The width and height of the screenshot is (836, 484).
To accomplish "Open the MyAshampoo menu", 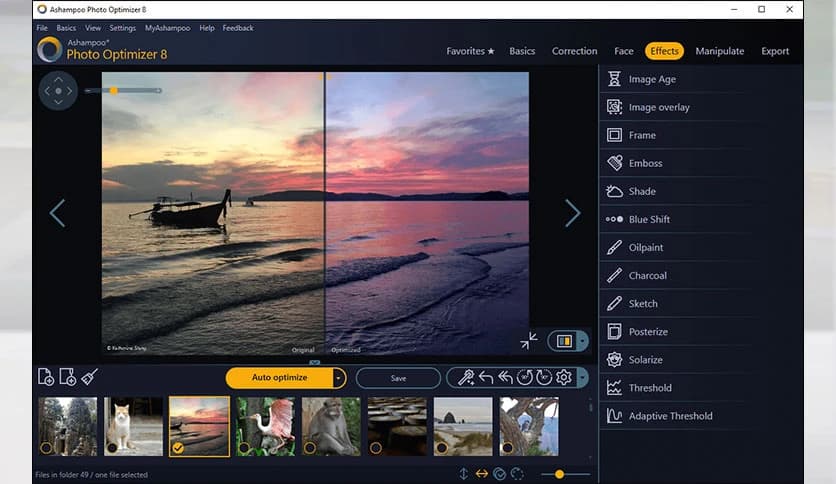I will coord(167,28).
